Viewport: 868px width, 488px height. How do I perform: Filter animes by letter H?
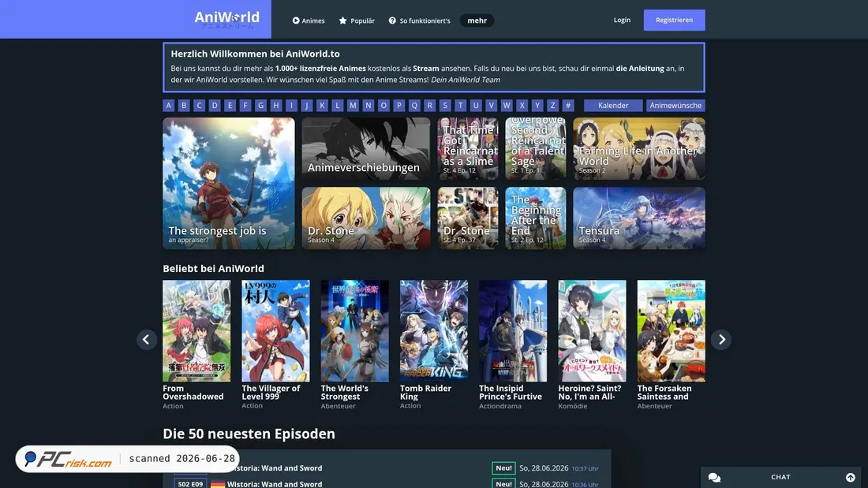(x=275, y=105)
